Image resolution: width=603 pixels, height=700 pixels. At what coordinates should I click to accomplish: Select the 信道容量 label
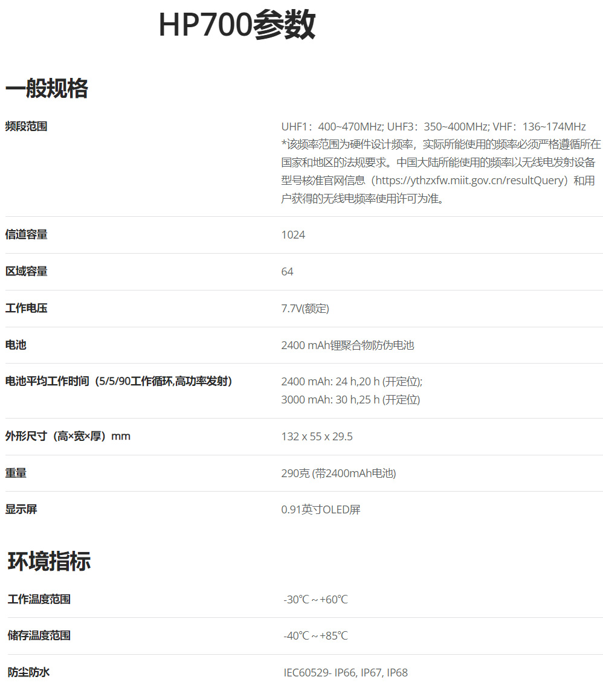tap(27, 235)
